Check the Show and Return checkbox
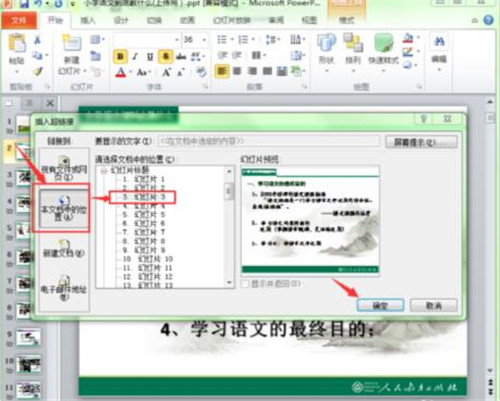This screenshot has width=500, height=401. click(x=245, y=284)
